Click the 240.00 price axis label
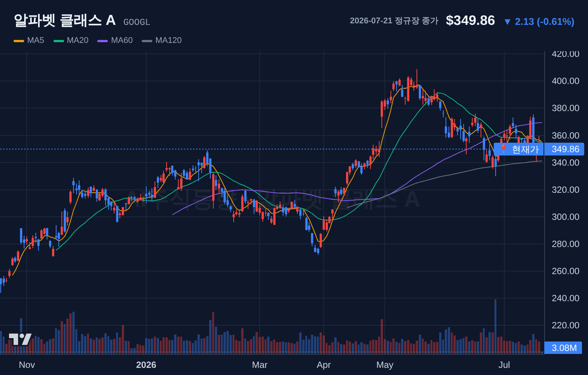 click(565, 298)
